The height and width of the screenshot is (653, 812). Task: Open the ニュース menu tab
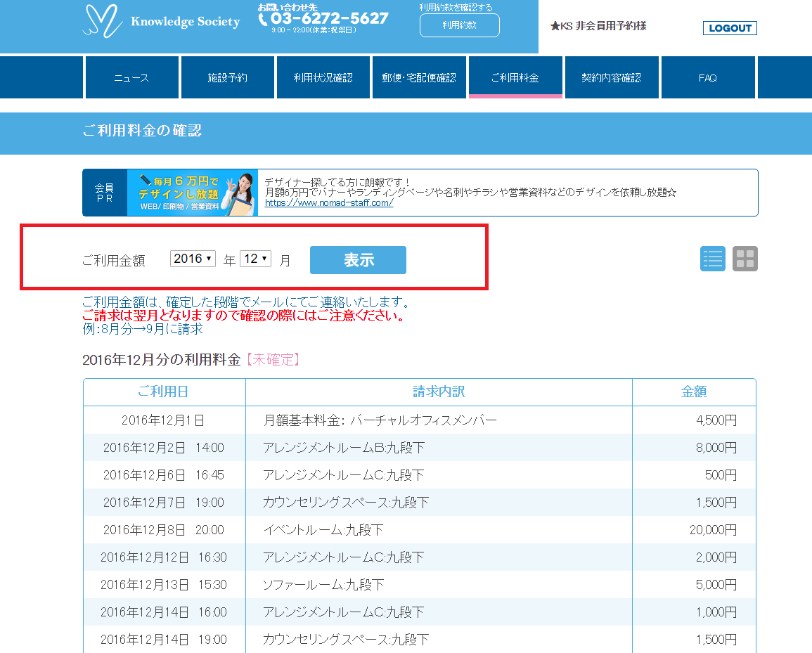pyautogui.click(x=131, y=78)
